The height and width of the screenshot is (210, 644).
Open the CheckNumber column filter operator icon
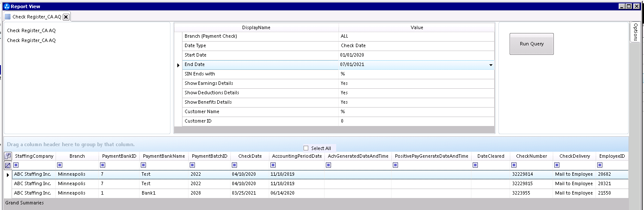515,165
